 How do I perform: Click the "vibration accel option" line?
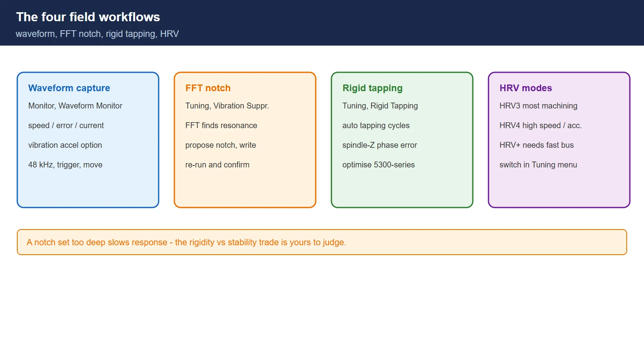click(65, 145)
